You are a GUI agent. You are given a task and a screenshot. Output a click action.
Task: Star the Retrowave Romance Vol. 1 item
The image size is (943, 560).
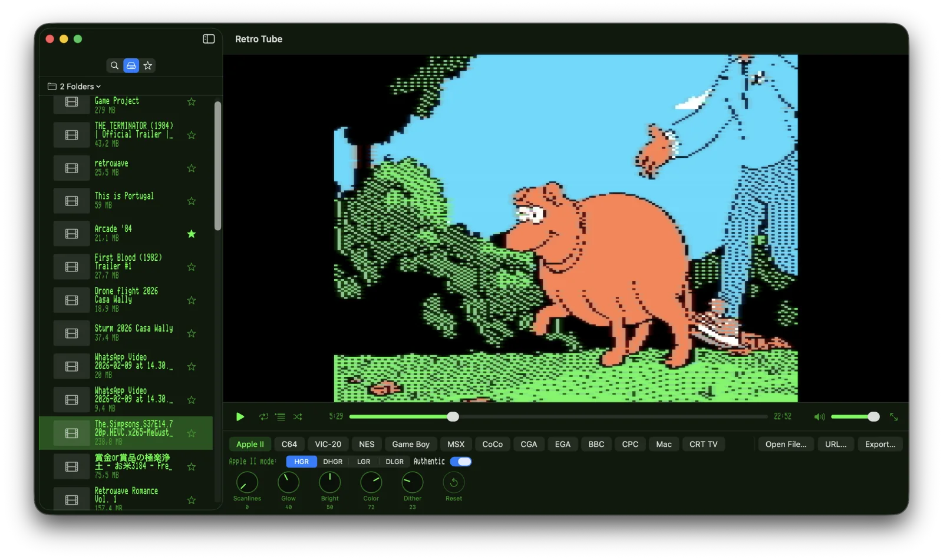192,500
